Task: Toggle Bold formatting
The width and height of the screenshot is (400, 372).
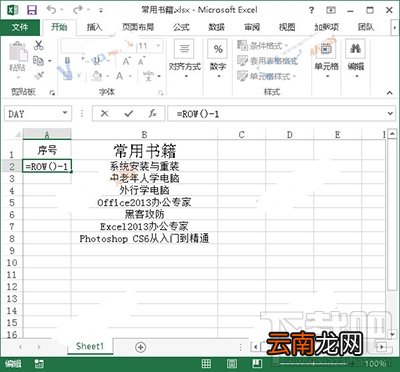Action: click(67, 61)
